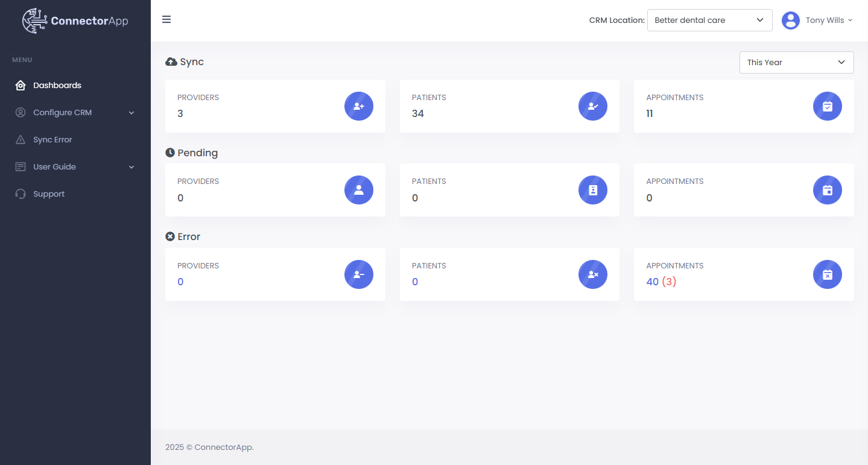Screen dimensions: 868x465
Task: Open the Tony Wills user menu
Action: [x=817, y=21]
